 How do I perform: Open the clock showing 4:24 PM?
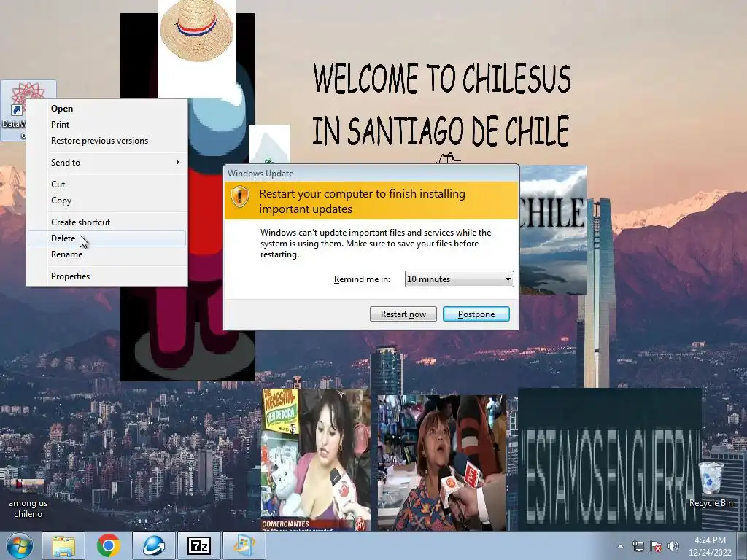710,546
